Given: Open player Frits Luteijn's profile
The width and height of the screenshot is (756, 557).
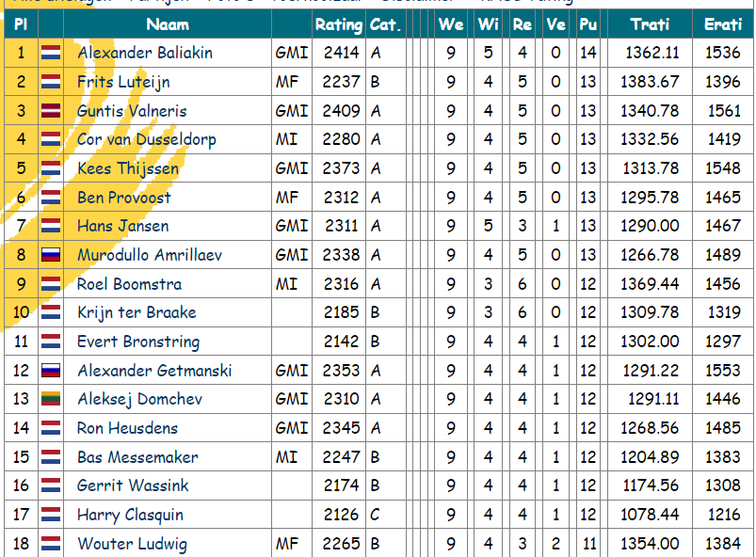Looking at the screenshot, I should click(x=123, y=82).
